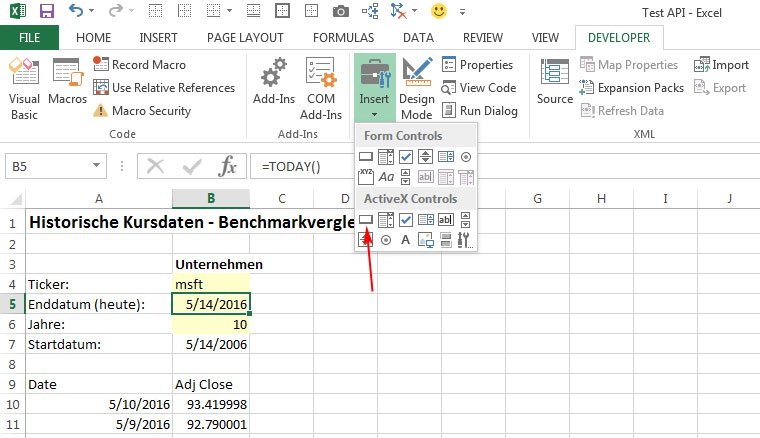This screenshot has height=438, width=760.
Task: Select ActiveX Command Button control
Action: (x=365, y=220)
